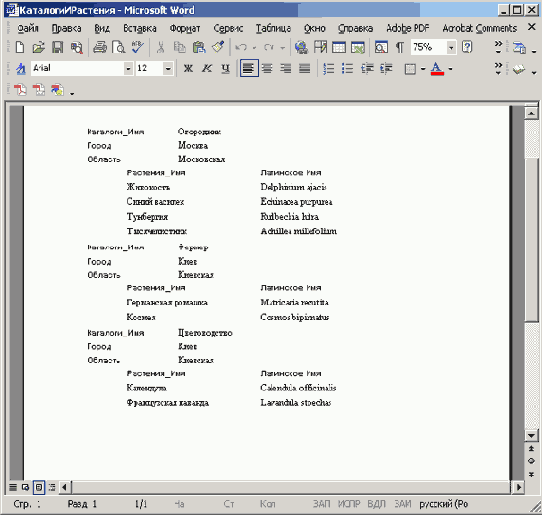Toggle show/hide paragraph marks (¶)

[x=400, y=47]
